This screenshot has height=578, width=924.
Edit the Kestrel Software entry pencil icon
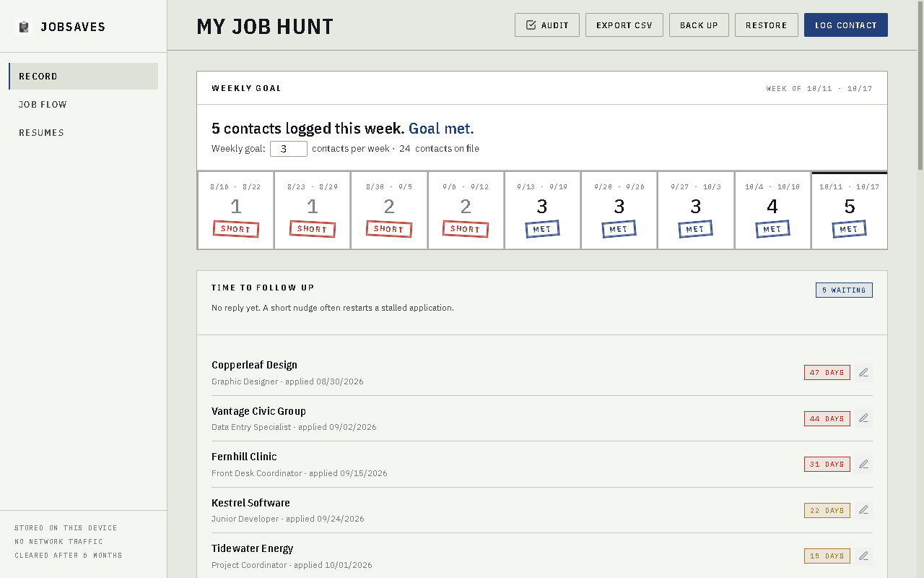pos(863,510)
